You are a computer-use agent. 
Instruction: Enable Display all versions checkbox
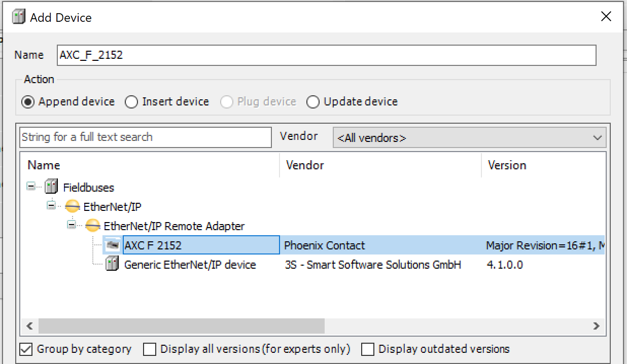(x=150, y=349)
